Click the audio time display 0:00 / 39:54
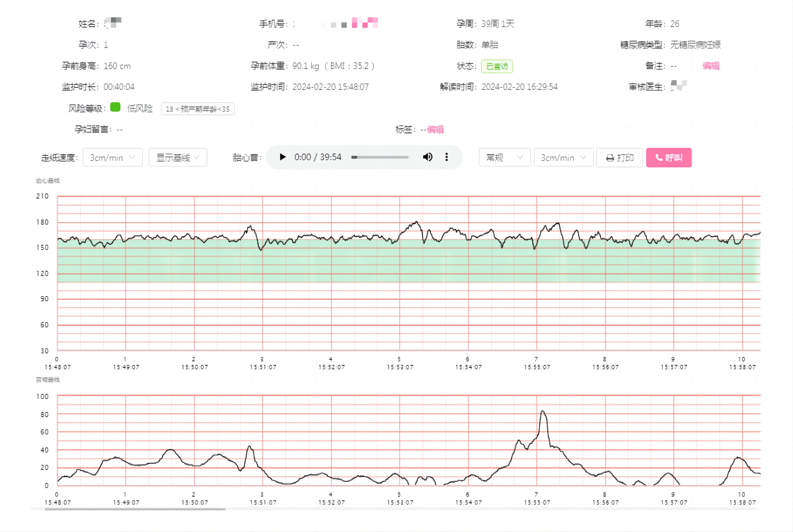Image resolution: width=793 pixels, height=532 pixels. coord(317,157)
